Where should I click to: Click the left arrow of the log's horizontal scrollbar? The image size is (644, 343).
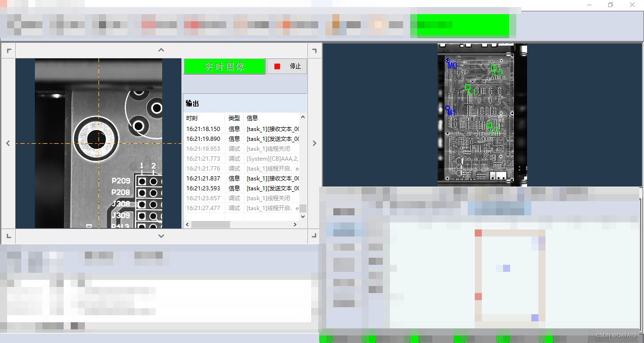pyautogui.click(x=187, y=224)
